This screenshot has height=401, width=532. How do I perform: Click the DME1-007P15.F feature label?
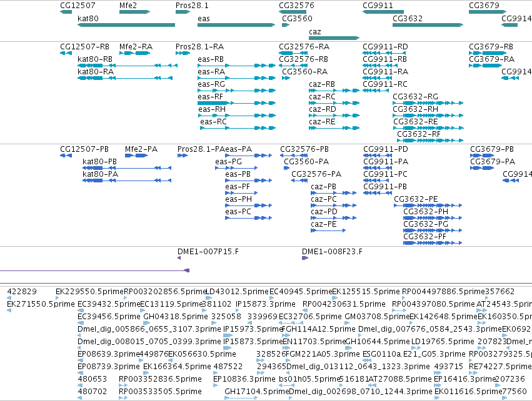point(208,252)
